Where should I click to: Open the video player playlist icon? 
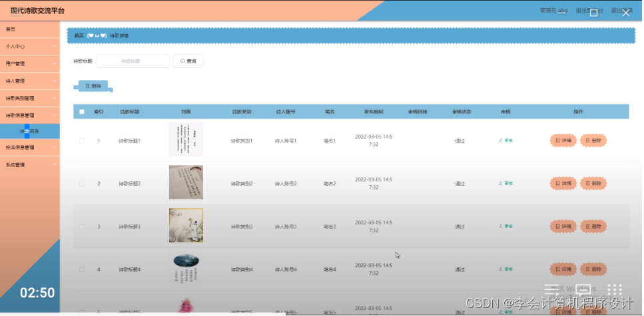point(551,290)
